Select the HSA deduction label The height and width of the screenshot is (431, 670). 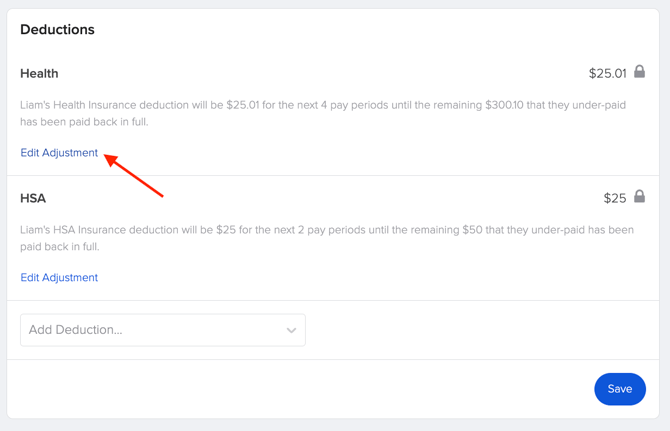pos(33,198)
